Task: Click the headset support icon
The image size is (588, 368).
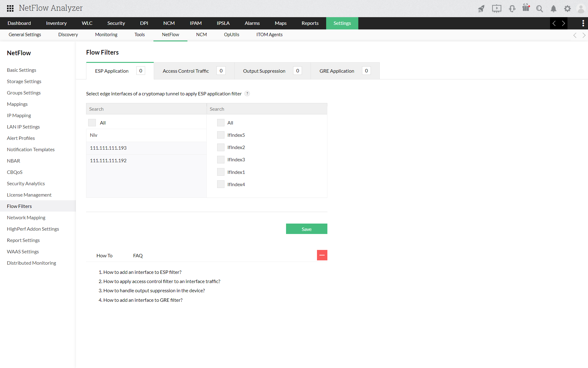Action: point(512,9)
